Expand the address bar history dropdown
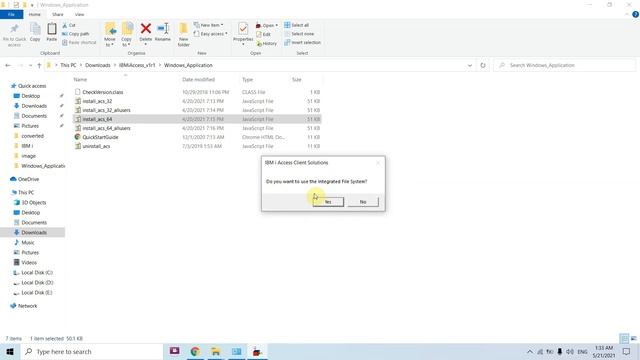Screen dimensions: 640x360 point(470,65)
